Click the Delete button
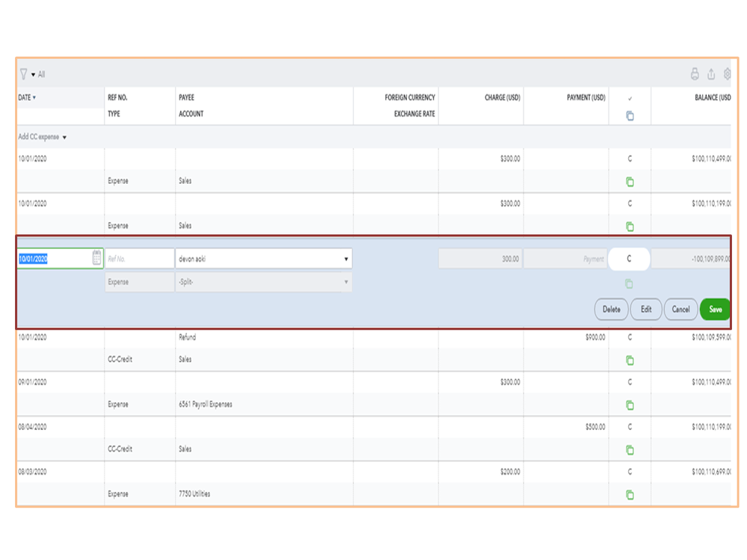Screen dimensions: 747x560 [x=611, y=309]
